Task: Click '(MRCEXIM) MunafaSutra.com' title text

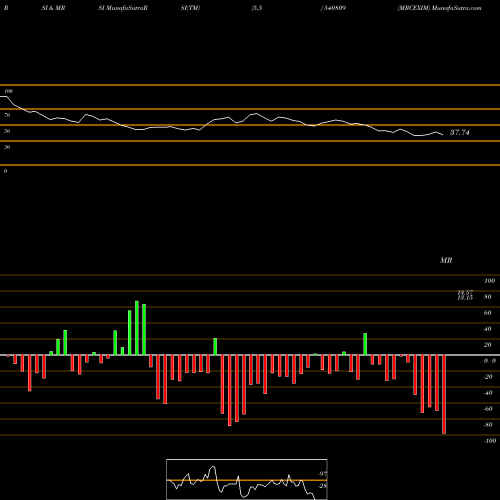Action: click(x=439, y=8)
